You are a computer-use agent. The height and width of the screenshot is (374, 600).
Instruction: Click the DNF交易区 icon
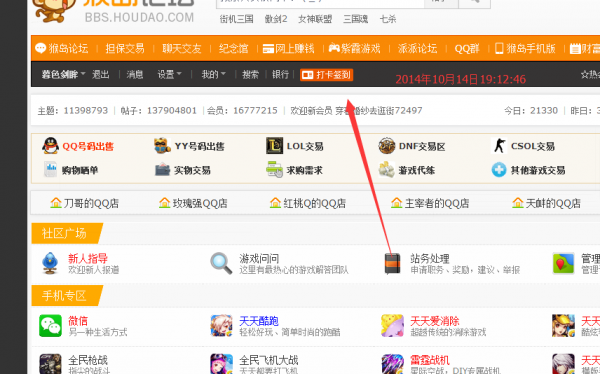tap(386, 146)
